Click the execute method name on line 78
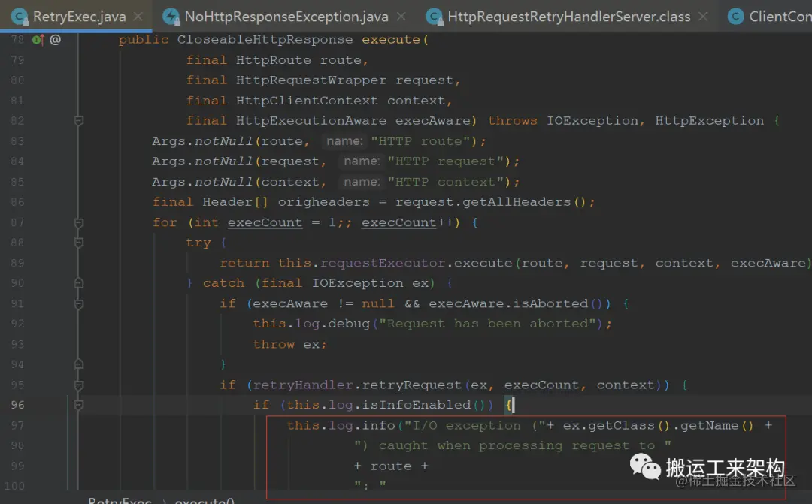This screenshot has height=504, width=812. pos(390,39)
